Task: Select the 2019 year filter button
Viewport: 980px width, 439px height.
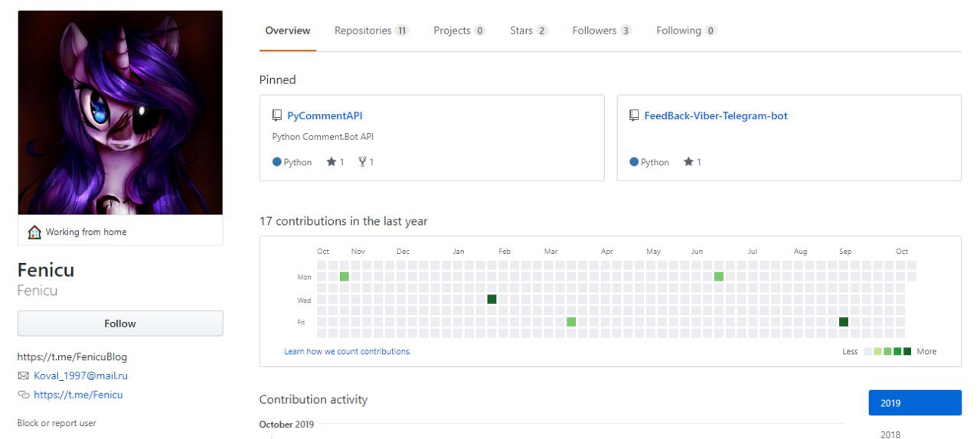Action: [x=915, y=403]
